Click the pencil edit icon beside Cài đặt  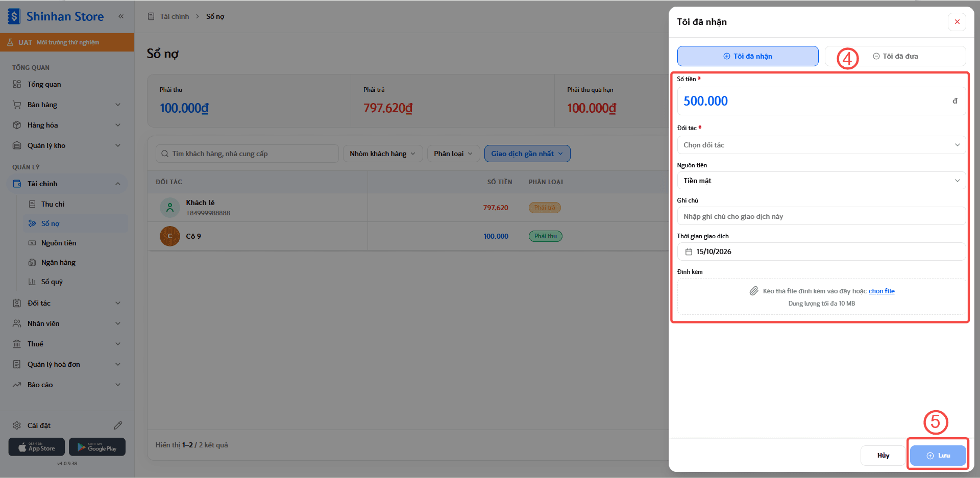[118, 425]
